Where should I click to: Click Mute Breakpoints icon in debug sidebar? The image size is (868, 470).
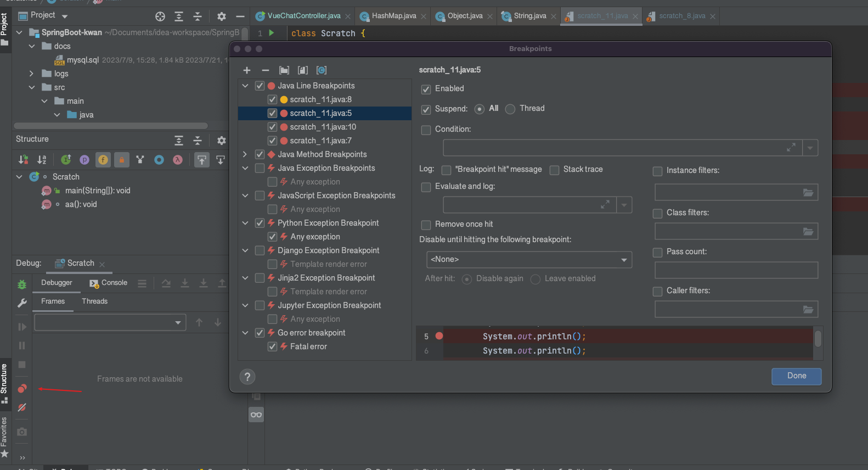click(22, 407)
